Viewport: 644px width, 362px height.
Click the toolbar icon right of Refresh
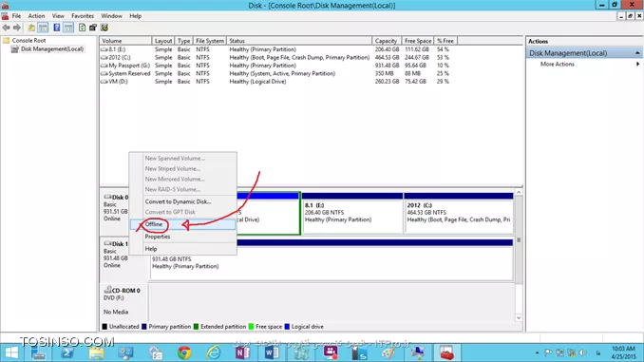(x=93, y=28)
